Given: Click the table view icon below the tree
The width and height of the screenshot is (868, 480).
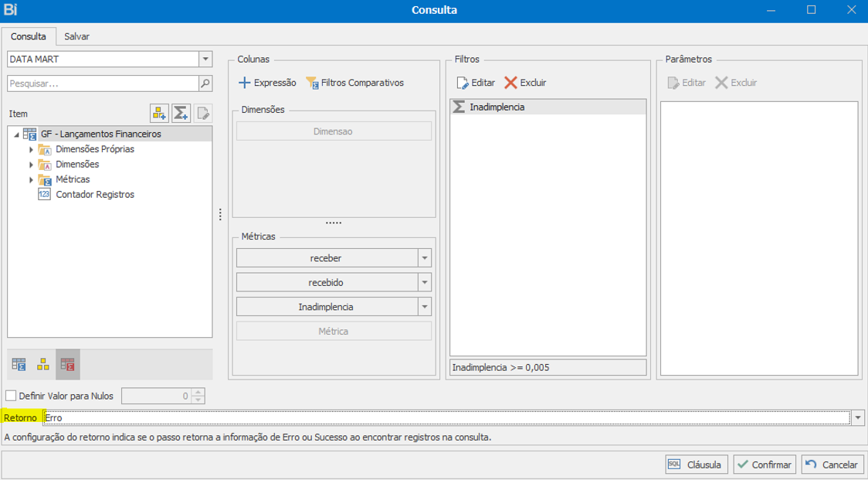Looking at the screenshot, I should 19,364.
